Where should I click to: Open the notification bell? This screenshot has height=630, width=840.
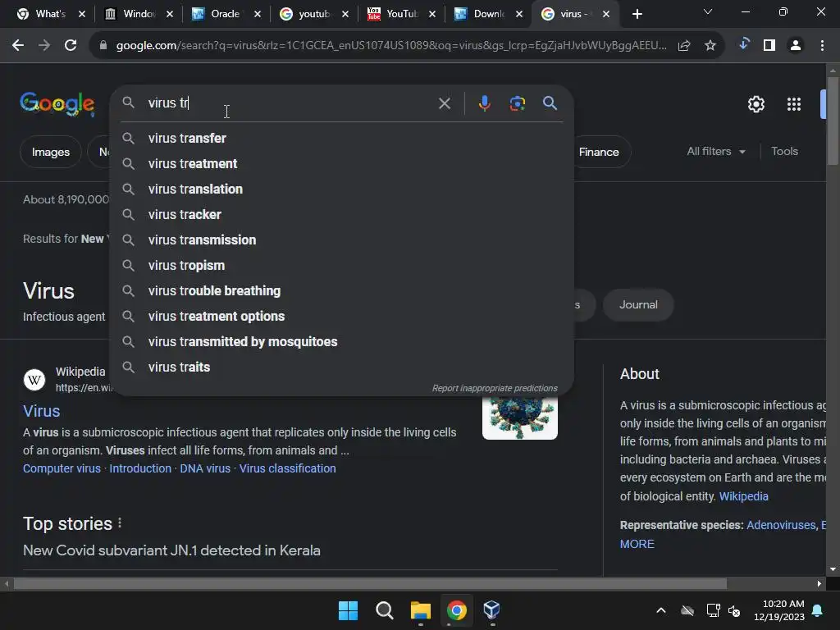click(x=818, y=610)
